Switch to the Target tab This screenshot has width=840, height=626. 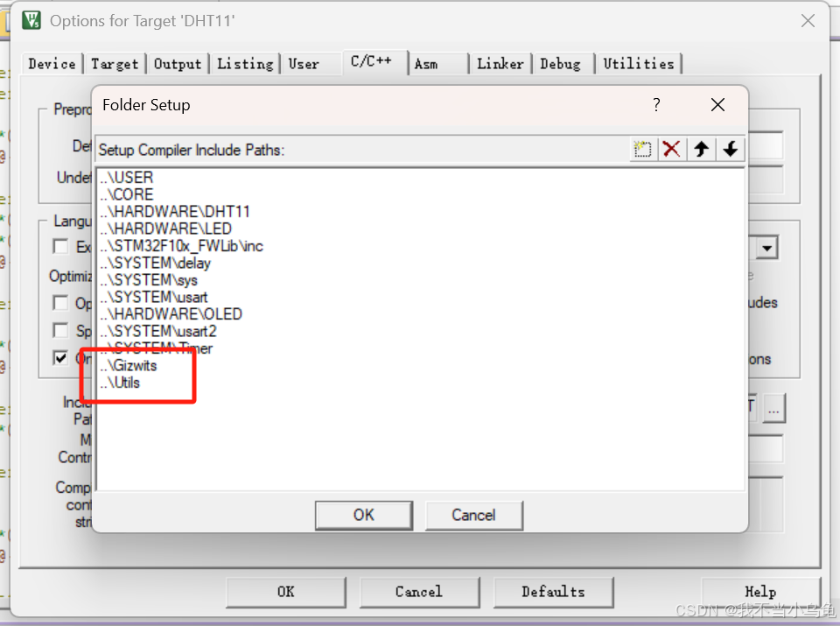point(115,64)
